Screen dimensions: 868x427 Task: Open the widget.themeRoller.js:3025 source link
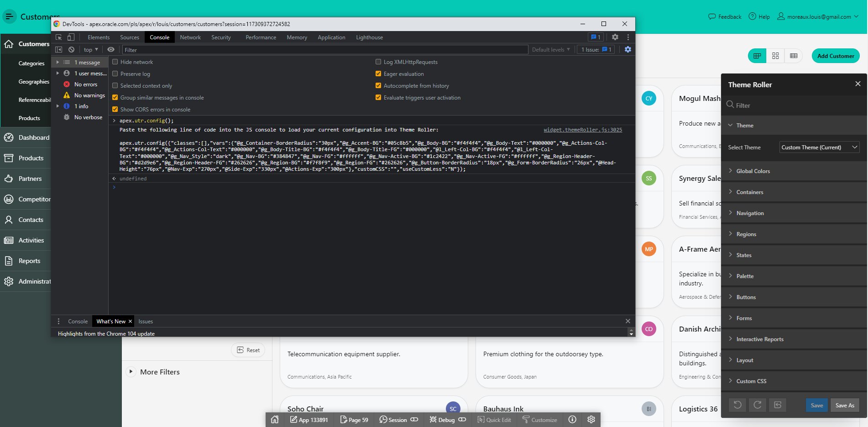(582, 130)
